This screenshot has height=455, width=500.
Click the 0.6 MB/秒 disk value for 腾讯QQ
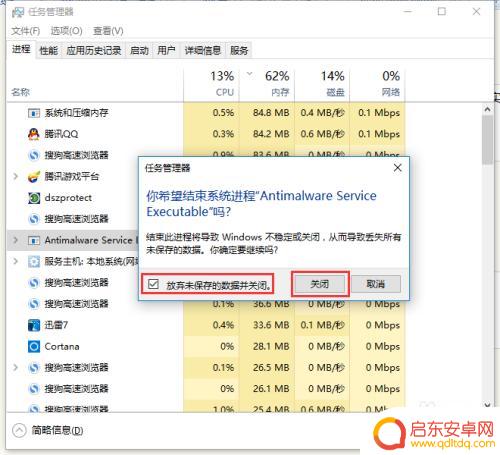pyautogui.click(x=322, y=134)
